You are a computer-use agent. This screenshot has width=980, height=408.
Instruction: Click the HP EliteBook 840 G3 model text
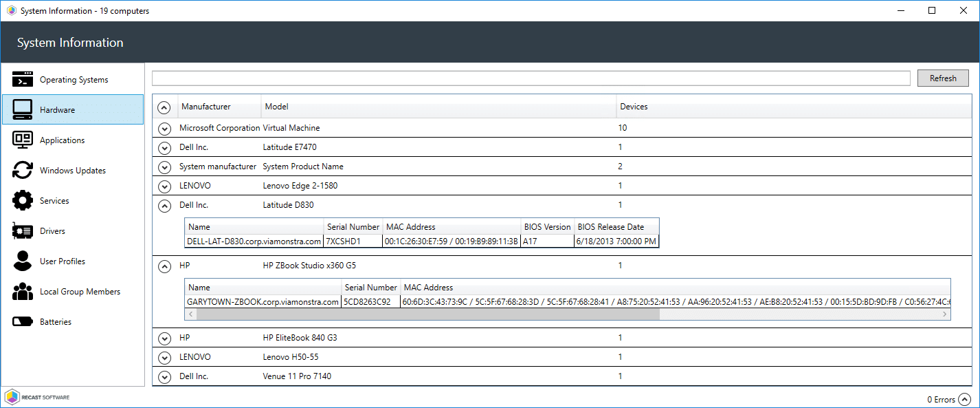pyautogui.click(x=300, y=338)
